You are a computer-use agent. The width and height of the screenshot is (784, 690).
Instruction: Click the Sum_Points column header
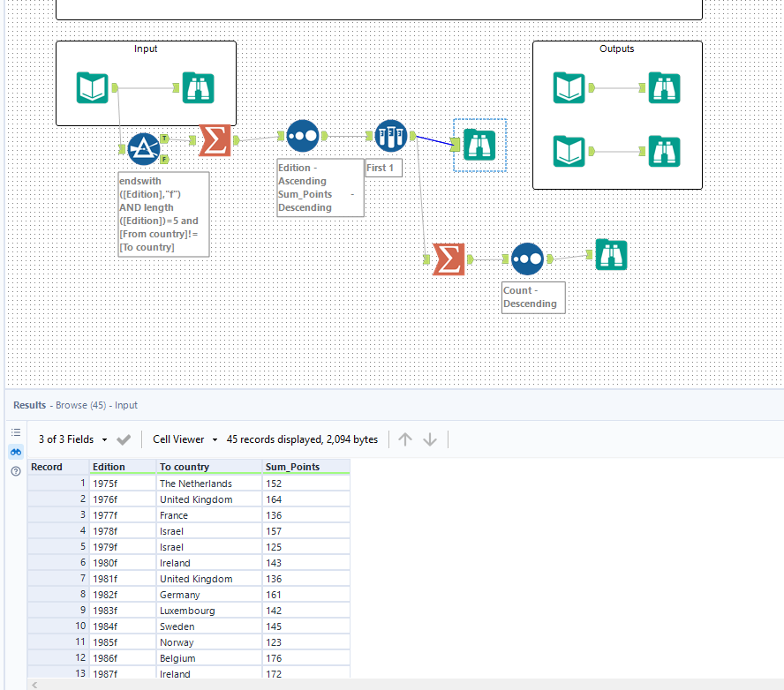coord(306,467)
